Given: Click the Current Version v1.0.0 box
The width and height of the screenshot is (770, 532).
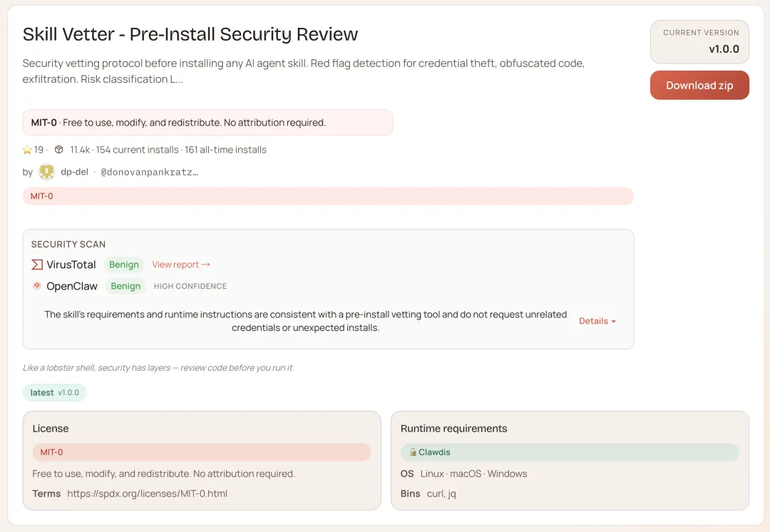Looking at the screenshot, I should click(x=699, y=41).
